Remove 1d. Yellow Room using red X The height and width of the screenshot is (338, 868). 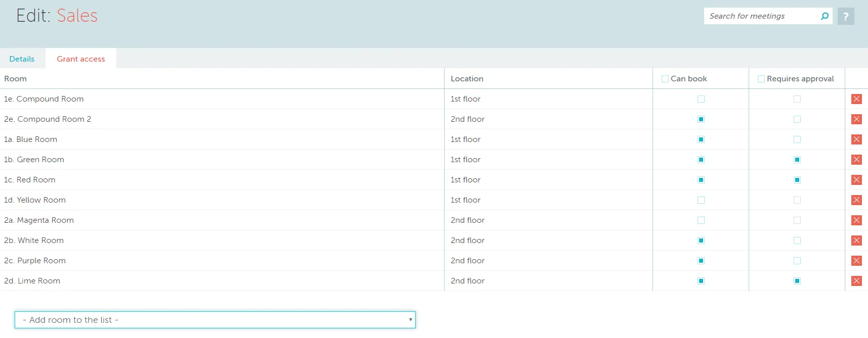click(856, 200)
